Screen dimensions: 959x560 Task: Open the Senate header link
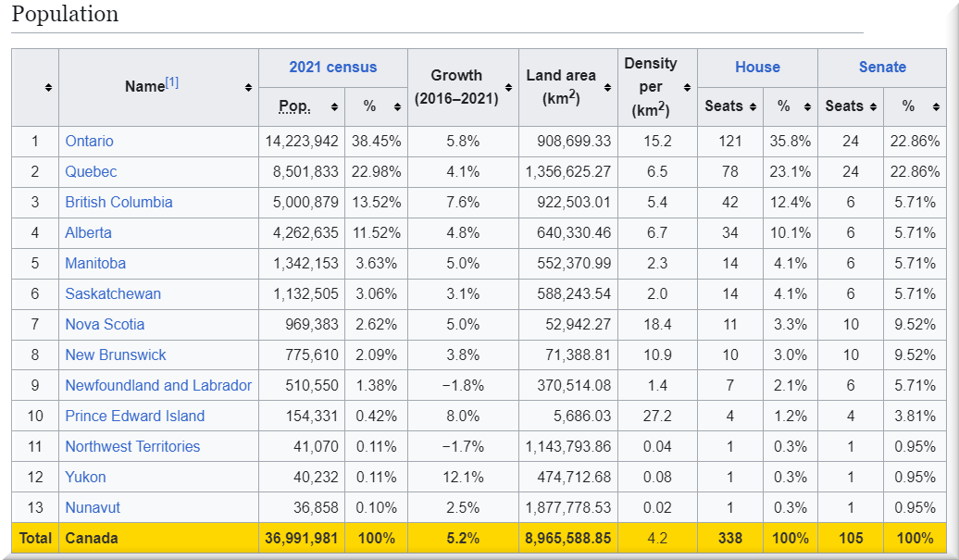click(882, 68)
